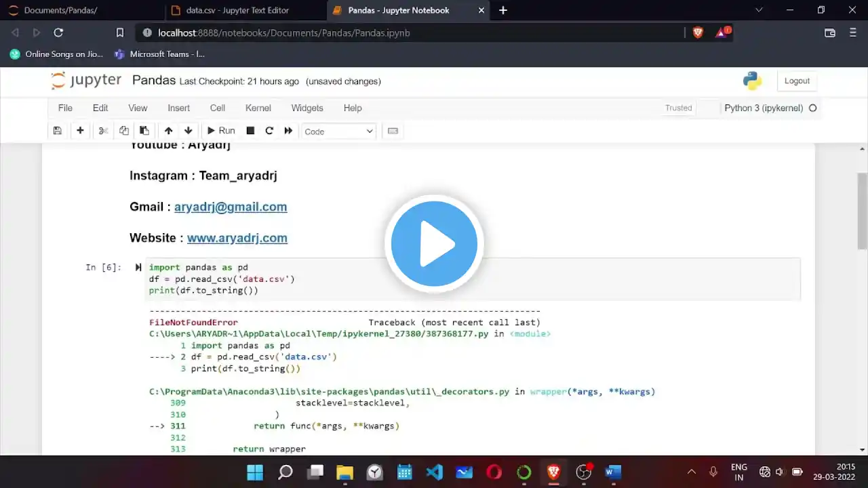Image resolution: width=868 pixels, height=488 pixels.
Task: Open the Cell menu
Action: coord(218,108)
